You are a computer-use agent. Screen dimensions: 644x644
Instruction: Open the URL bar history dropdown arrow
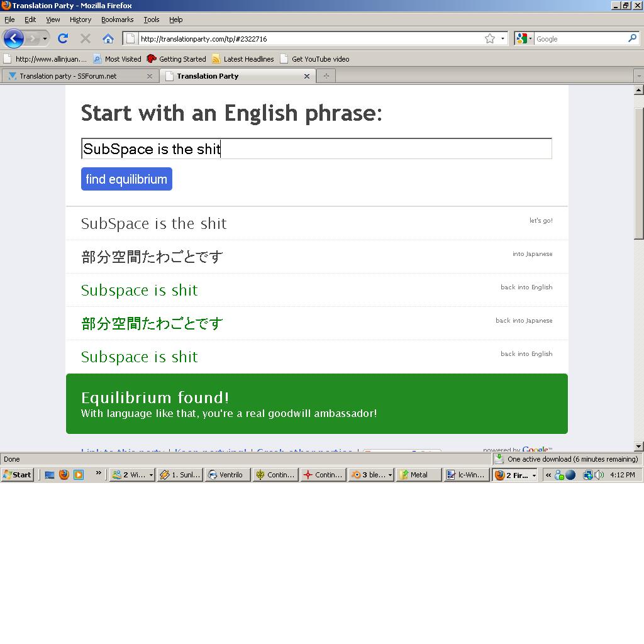(502, 38)
